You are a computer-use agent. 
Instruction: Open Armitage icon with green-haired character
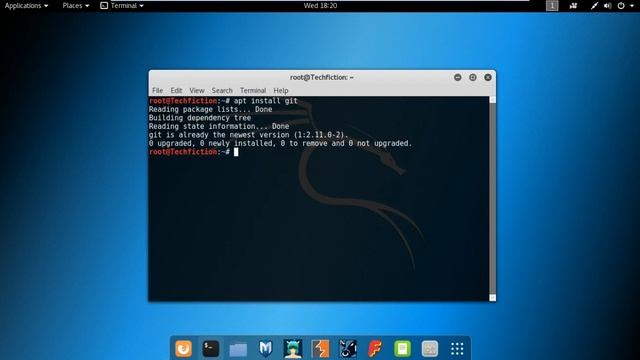click(293, 349)
